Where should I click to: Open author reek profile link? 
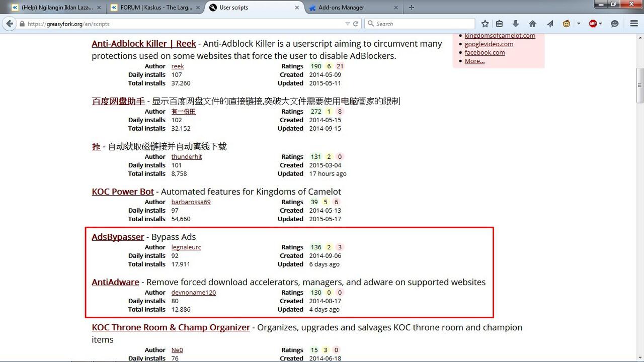pos(178,66)
